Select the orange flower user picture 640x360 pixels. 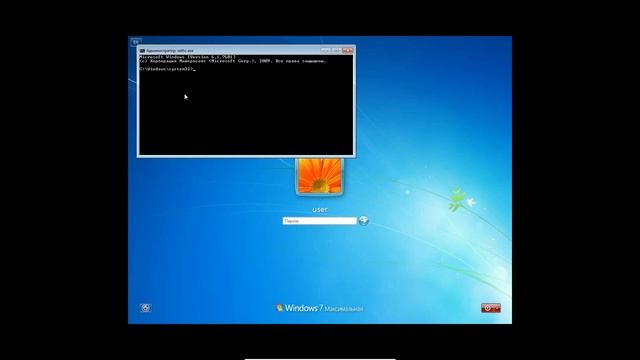tap(320, 176)
